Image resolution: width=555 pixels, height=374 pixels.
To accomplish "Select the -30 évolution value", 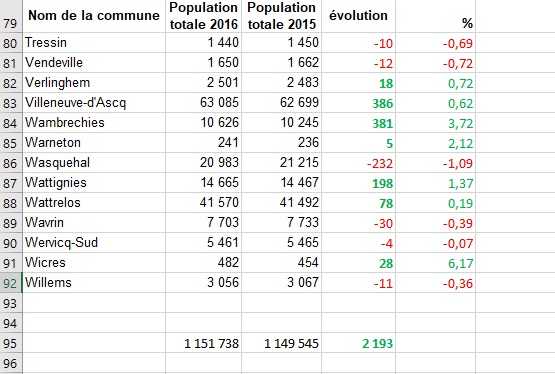I will pos(358,223).
